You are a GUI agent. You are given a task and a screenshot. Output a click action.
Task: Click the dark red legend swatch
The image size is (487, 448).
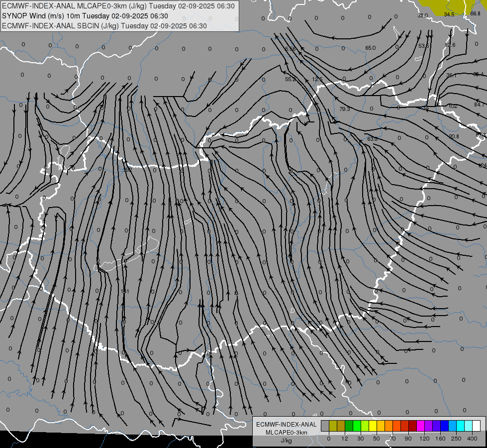413,426
